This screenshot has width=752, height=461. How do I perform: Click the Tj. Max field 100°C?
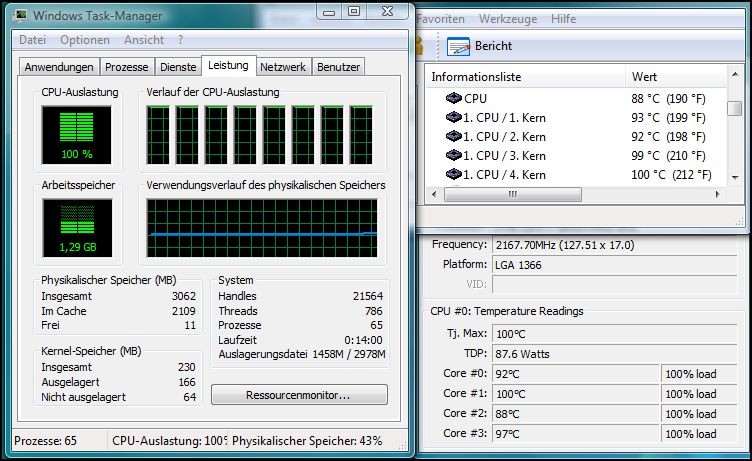(614, 334)
